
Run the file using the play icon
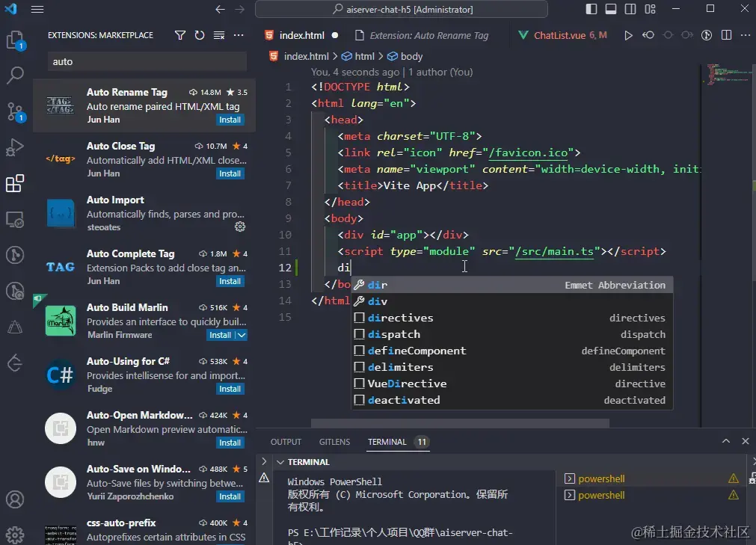[x=628, y=34]
